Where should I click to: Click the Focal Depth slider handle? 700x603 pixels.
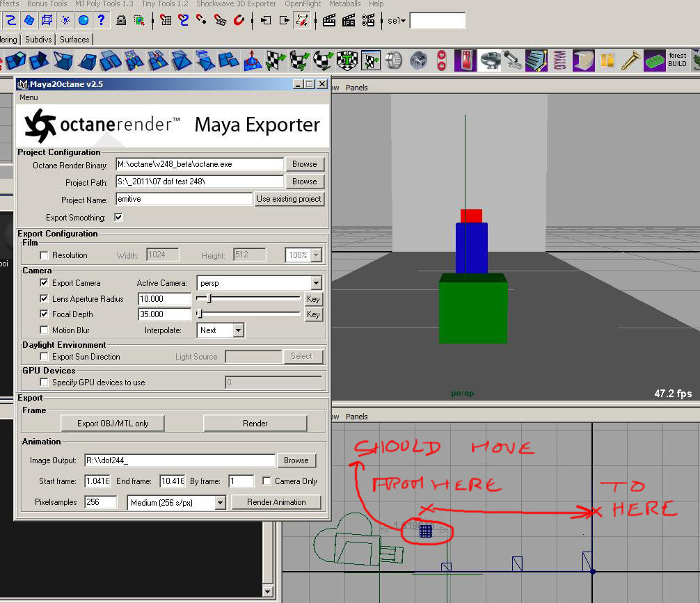pos(200,314)
